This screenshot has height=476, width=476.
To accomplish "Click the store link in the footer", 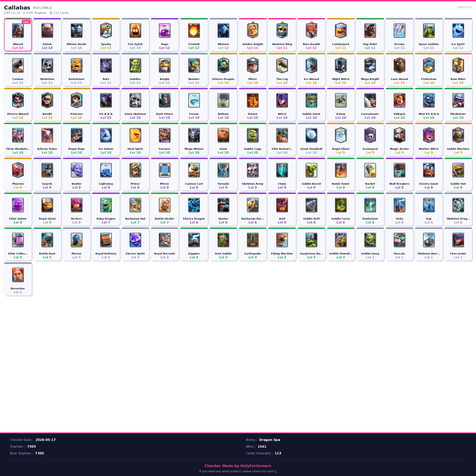I will (238, 471).
